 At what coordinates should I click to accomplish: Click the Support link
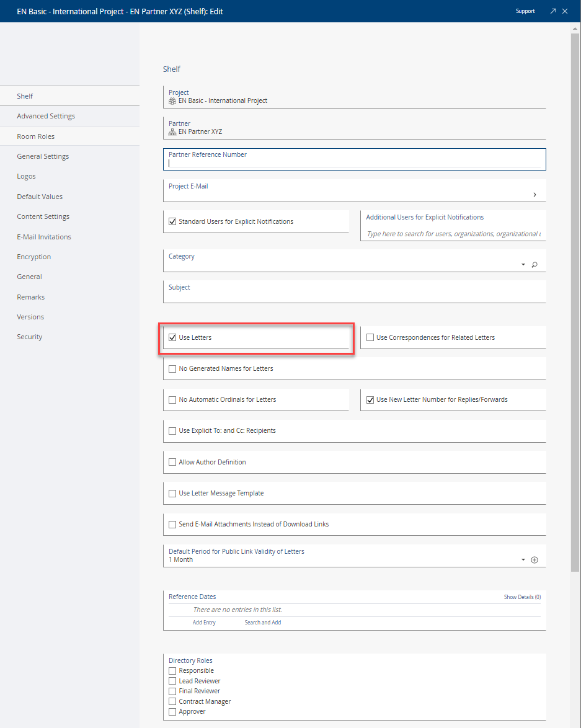[x=525, y=11]
